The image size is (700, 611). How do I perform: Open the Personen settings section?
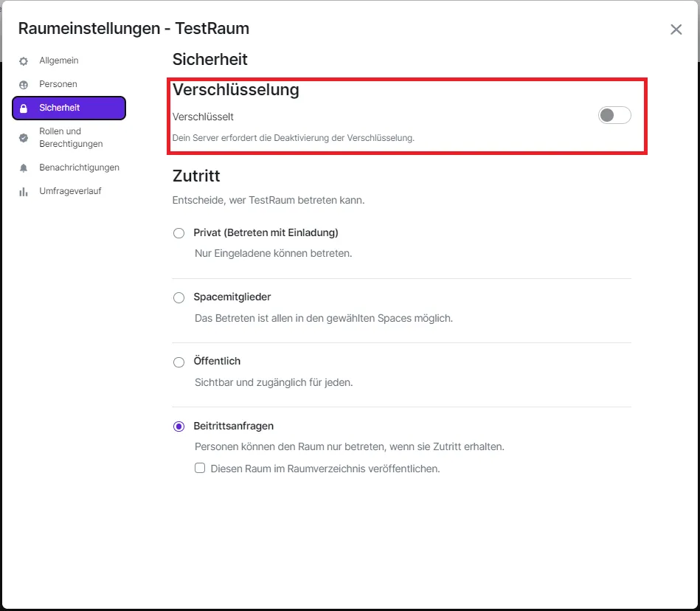(59, 84)
